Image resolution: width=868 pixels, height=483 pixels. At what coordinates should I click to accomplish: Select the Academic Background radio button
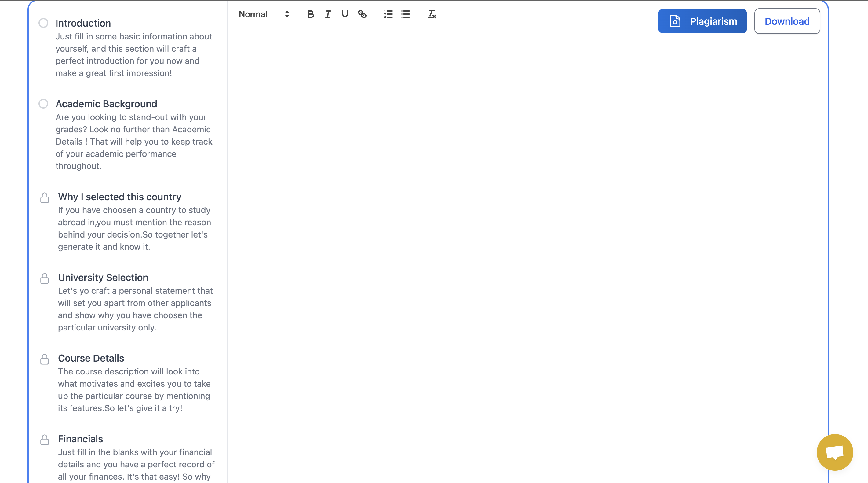pos(43,104)
